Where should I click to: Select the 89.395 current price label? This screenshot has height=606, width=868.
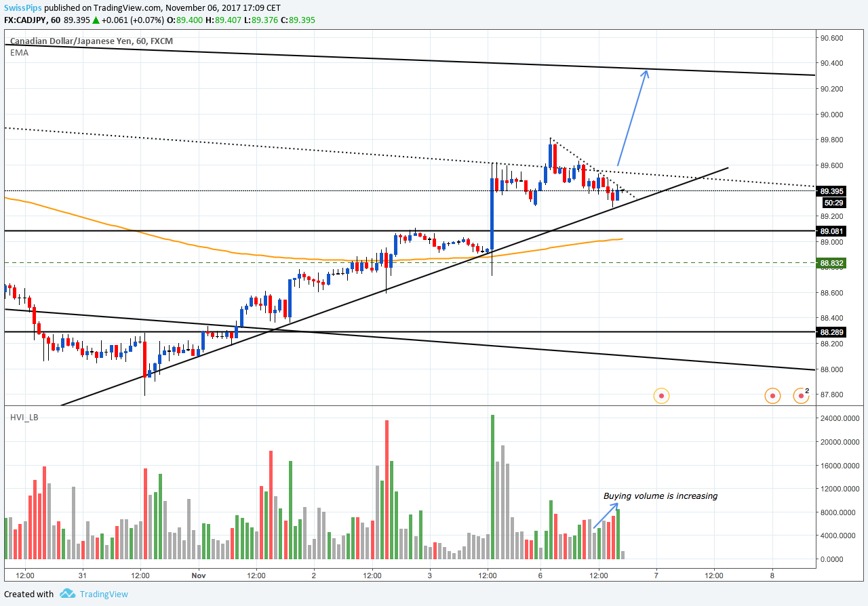[831, 191]
